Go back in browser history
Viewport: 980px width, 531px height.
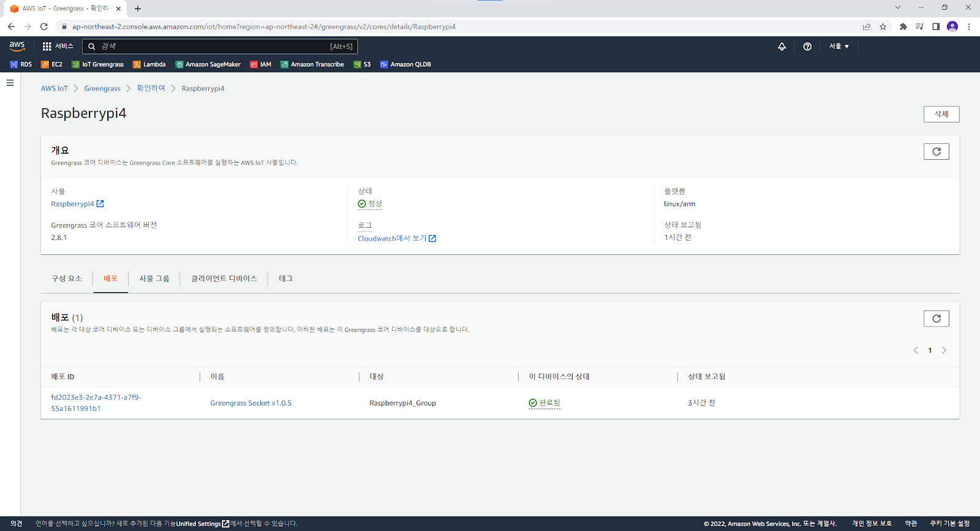pos(11,26)
